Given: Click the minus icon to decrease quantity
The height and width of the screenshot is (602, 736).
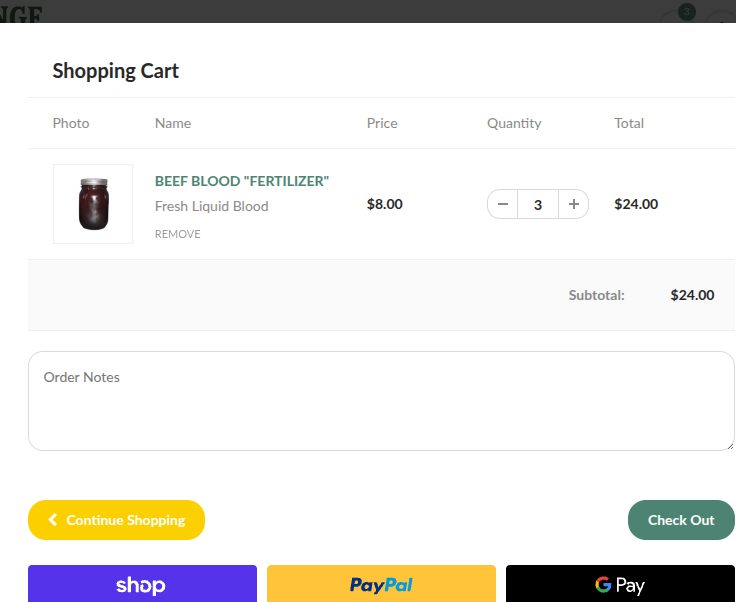Looking at the screenshot, I should click(503, 204).
